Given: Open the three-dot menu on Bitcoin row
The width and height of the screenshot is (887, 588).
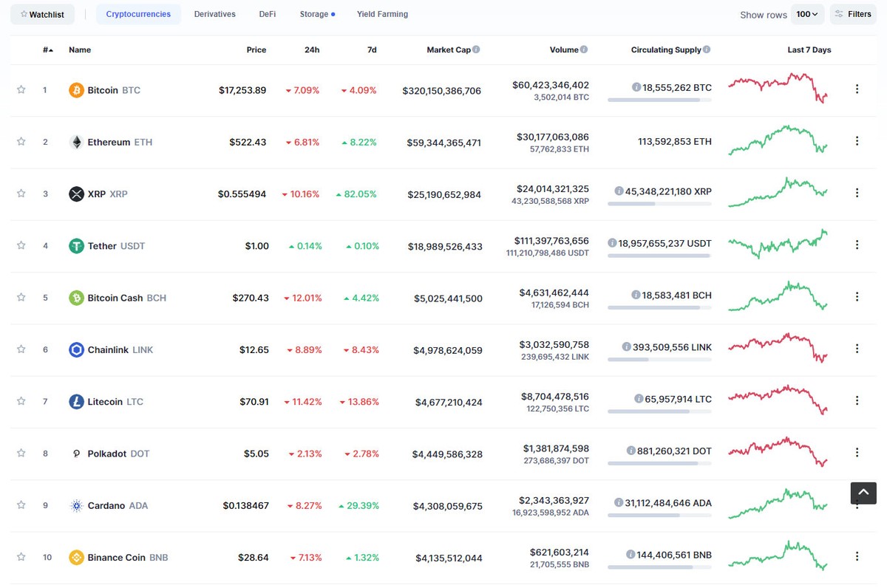Looking at the screenshot, I should (x=857, y=89).
